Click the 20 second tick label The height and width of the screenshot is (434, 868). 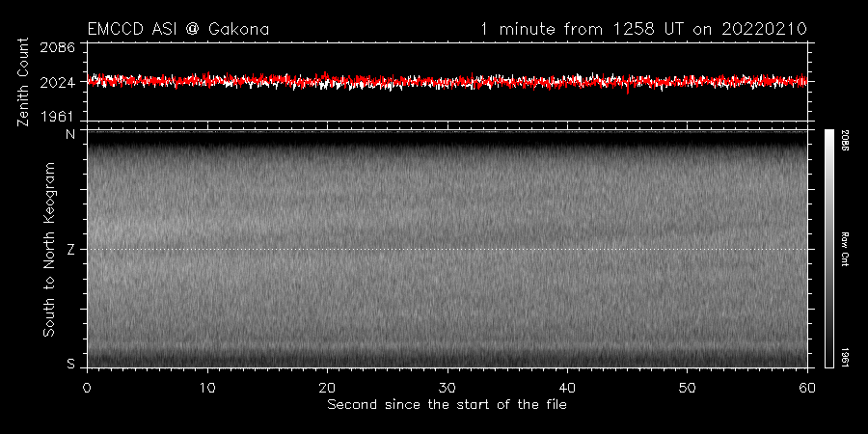[x=327, y=388]
